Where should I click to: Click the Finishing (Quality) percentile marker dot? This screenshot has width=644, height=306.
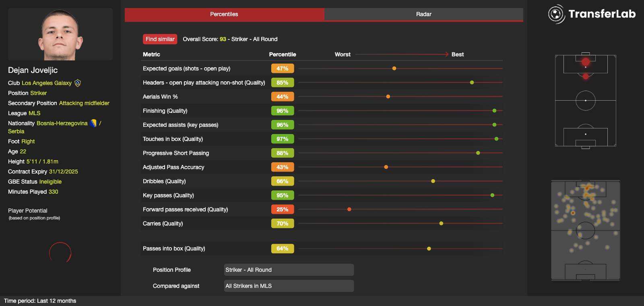(x=494, y=111)
